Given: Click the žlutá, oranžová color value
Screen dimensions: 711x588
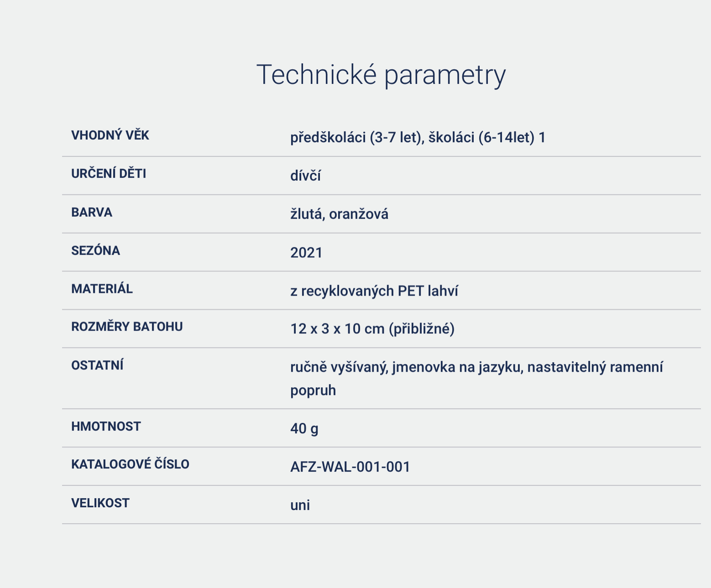Looking at the screenshot, I should tap(339, 214).
